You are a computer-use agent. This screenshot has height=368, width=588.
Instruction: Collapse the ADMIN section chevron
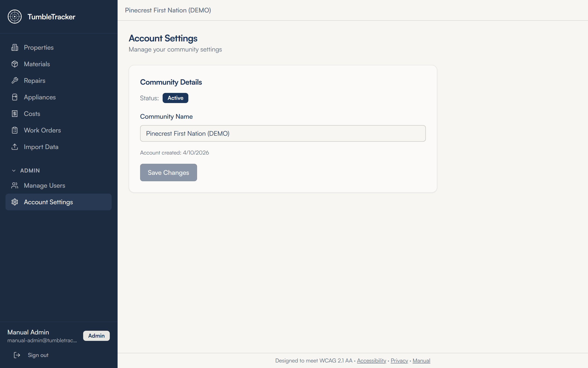click(14, 171)
